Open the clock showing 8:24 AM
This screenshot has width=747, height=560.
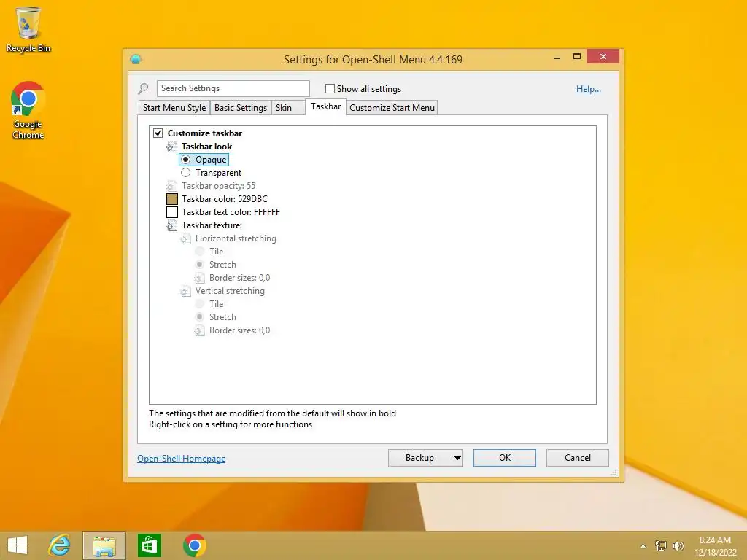[715, 545]
